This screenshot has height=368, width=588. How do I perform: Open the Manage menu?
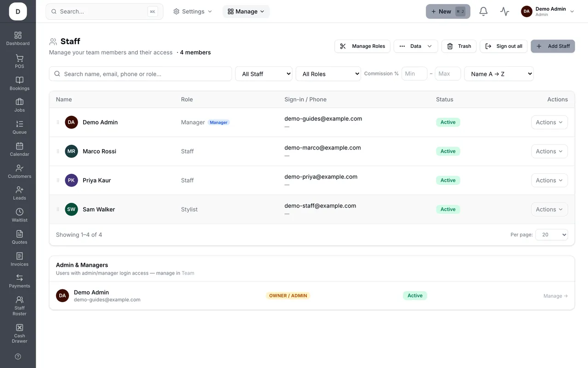click(246, 11)
